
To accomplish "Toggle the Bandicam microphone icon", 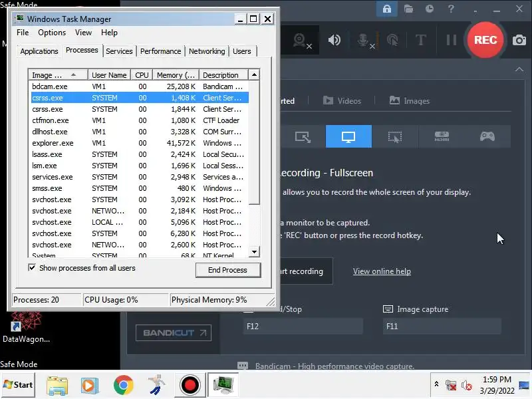I will 364,41.
